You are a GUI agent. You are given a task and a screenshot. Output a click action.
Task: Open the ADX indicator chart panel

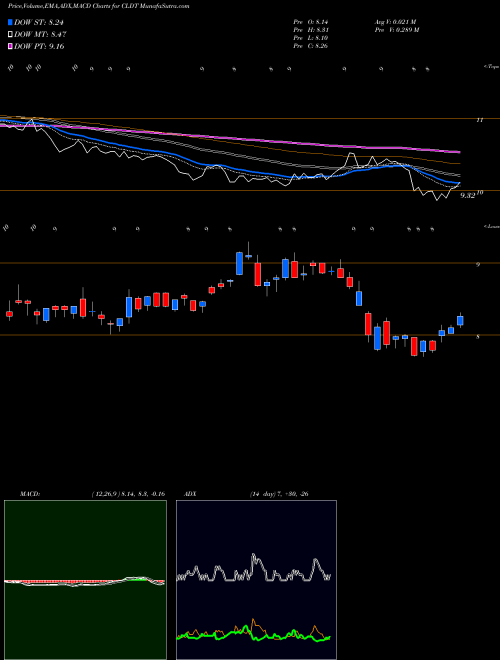click(x=256, y=580)
